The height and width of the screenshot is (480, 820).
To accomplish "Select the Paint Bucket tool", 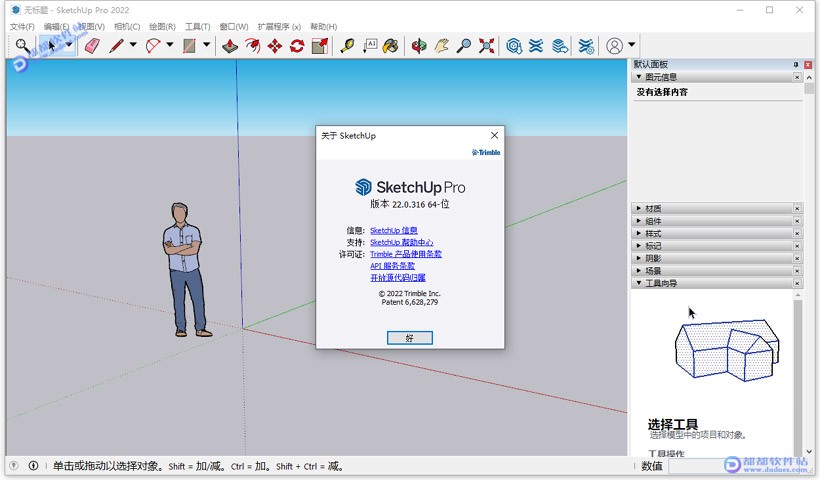I will coord(391,46).
